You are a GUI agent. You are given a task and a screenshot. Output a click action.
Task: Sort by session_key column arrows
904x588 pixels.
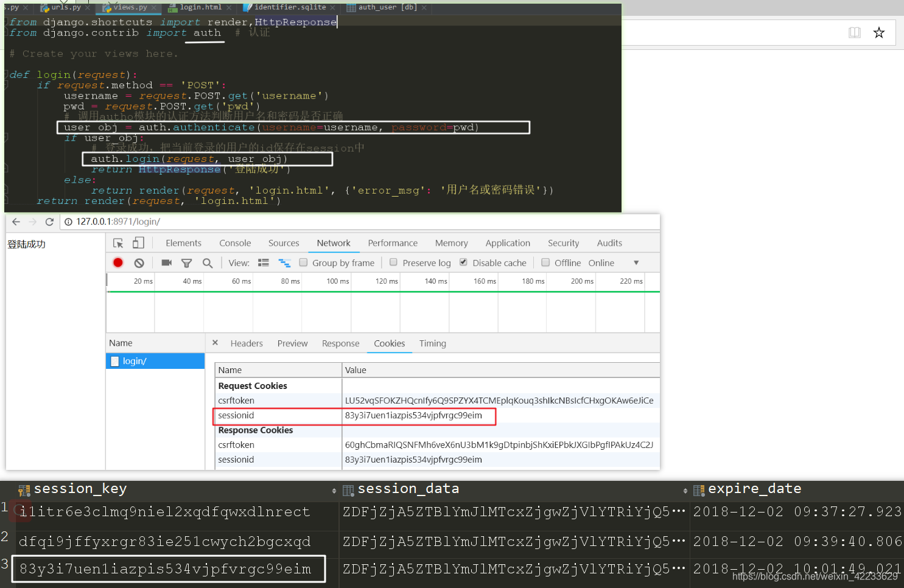click(334, 491)
